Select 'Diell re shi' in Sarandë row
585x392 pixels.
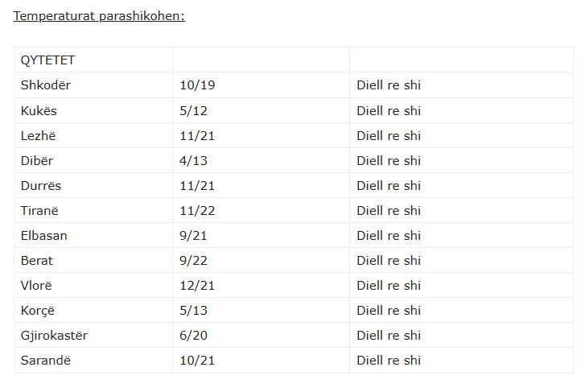[389, 360]
